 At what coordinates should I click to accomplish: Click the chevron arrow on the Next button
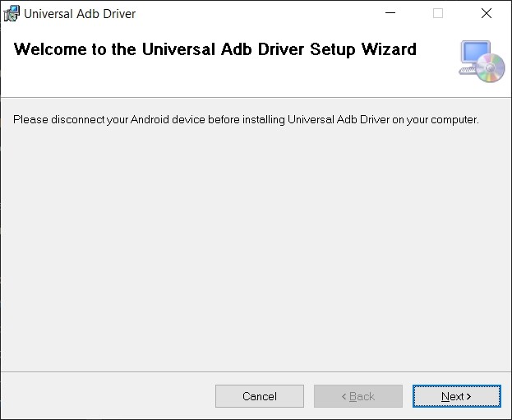[x=468, y=396]
